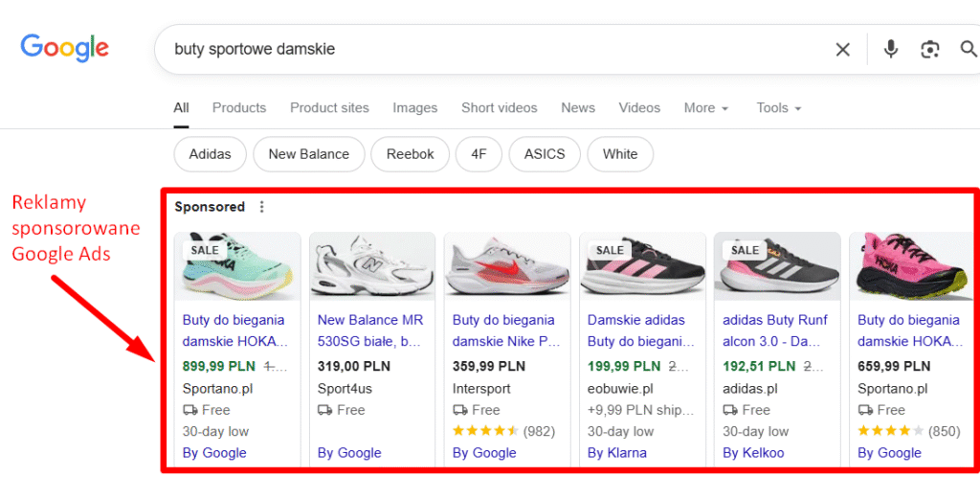Click the 319,00 PLN price
The image size is (980, 477).
click(x=354, y=366)
